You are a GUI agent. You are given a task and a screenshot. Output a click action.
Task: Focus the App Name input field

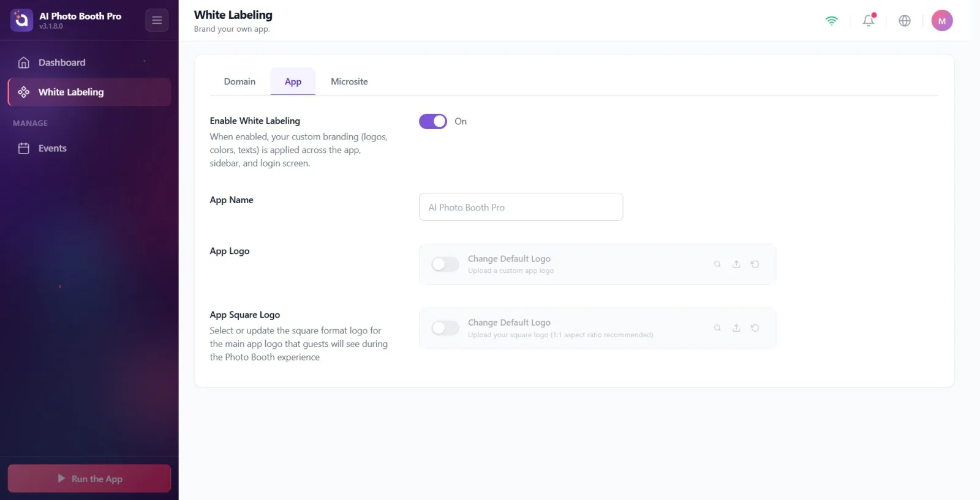tap(521, 207)
